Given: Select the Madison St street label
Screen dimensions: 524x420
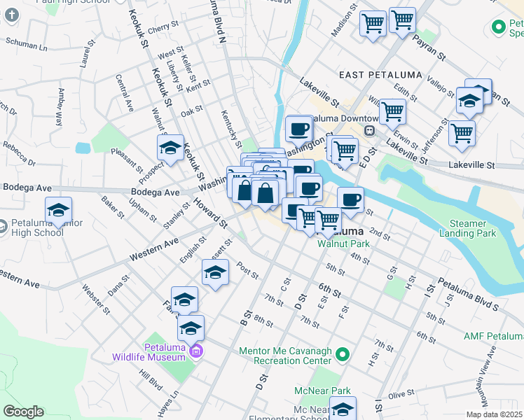Looking at the screenshot, I should point(345,20).
